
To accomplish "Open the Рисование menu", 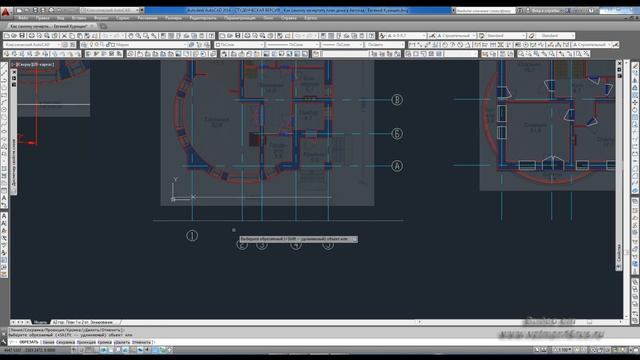I will [147, 18].
